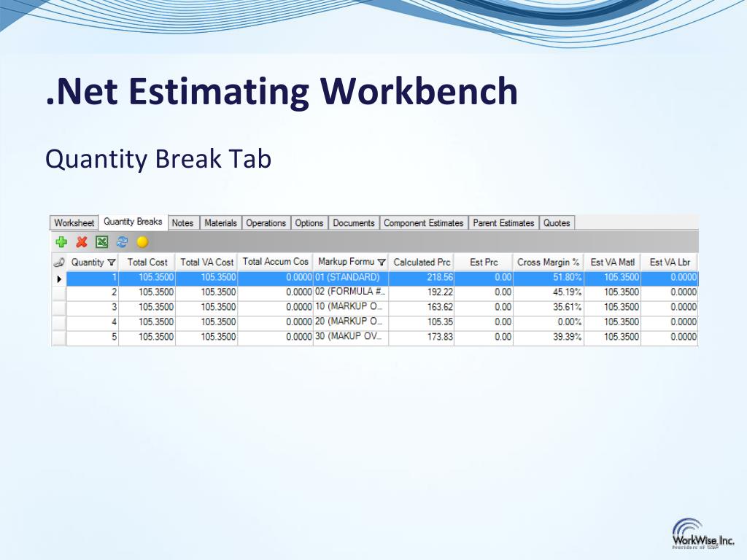Click the green plus add row icon
747x560 pixels.
(x=61, y=242)
